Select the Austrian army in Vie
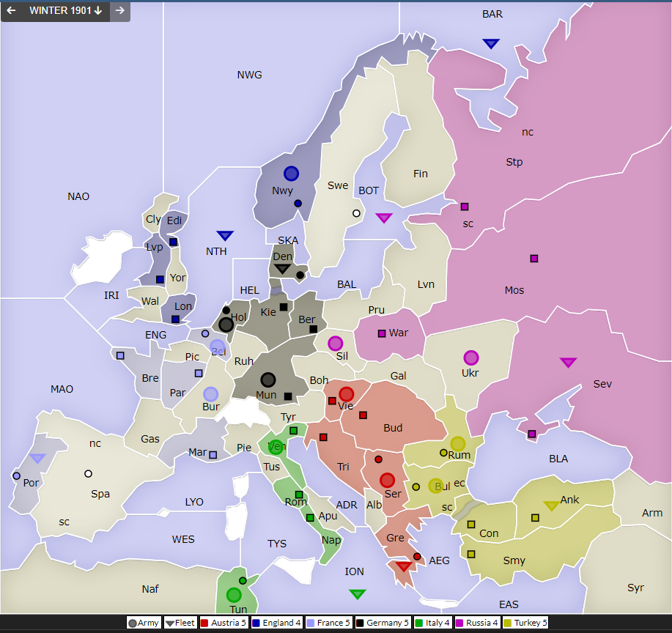The height and width of the screenshot is (633, 672). (347, 394)
